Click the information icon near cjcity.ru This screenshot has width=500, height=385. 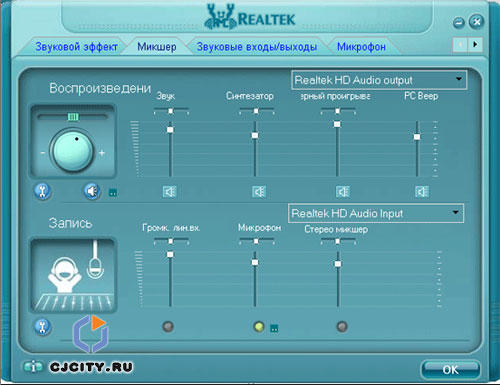[x=33, y=367]
